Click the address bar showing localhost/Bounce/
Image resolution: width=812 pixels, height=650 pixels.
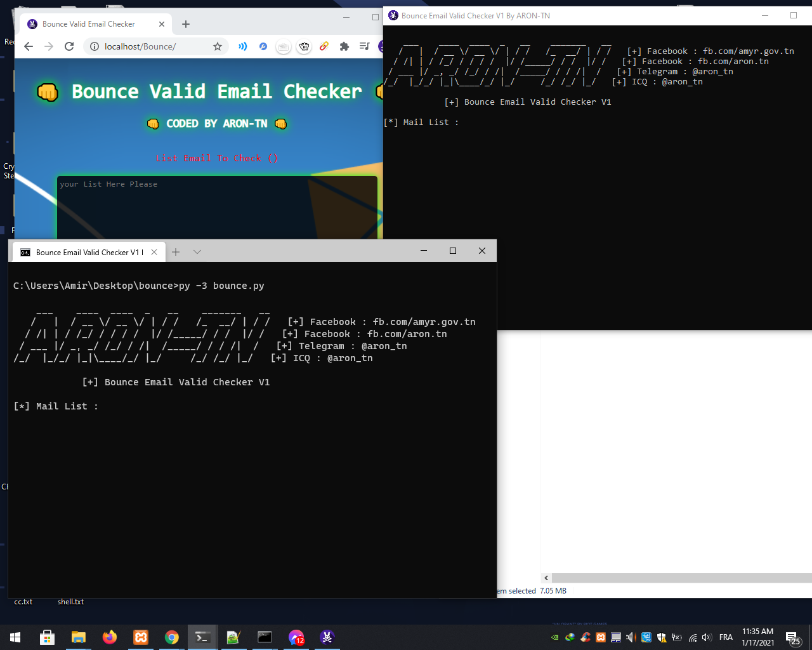(x=152, y=46)
